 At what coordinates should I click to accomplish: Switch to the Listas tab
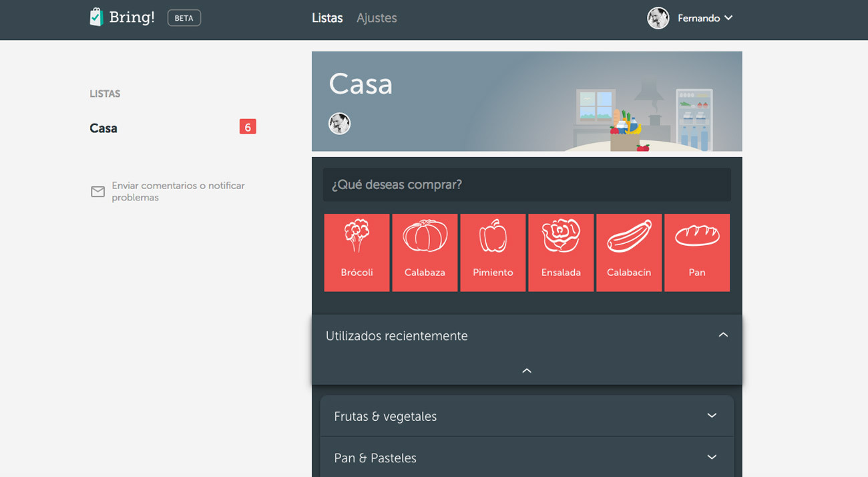[x=327, y=18]
